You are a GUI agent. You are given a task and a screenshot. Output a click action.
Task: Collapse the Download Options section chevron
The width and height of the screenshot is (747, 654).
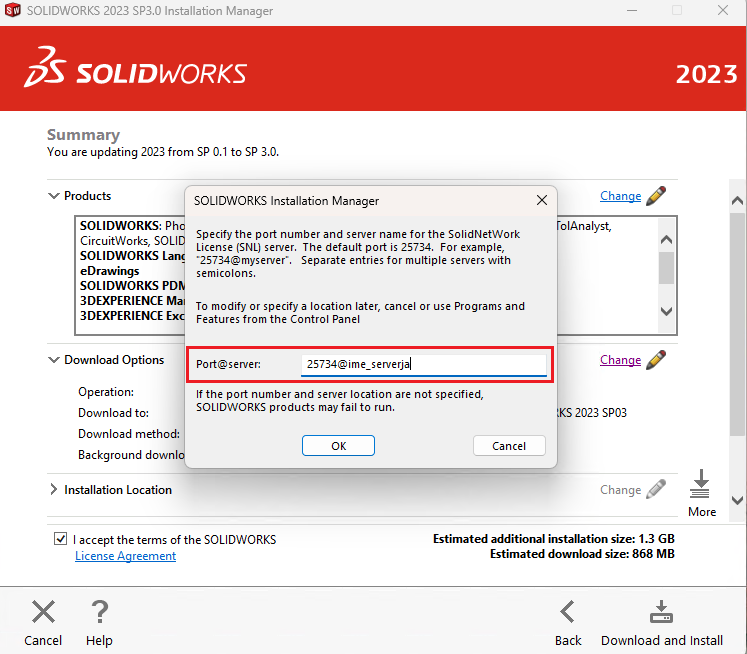point(54,360)
